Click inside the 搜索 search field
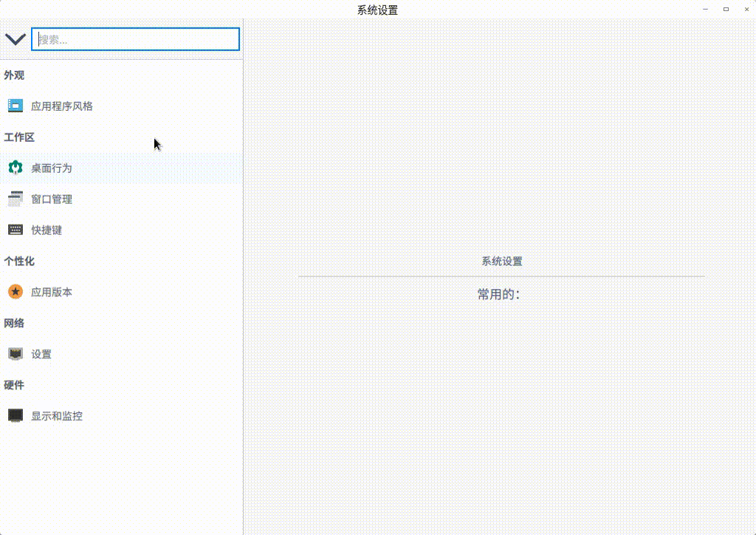Screen dimensions: 756x535 pyautogui.click(x=135, y=39)
